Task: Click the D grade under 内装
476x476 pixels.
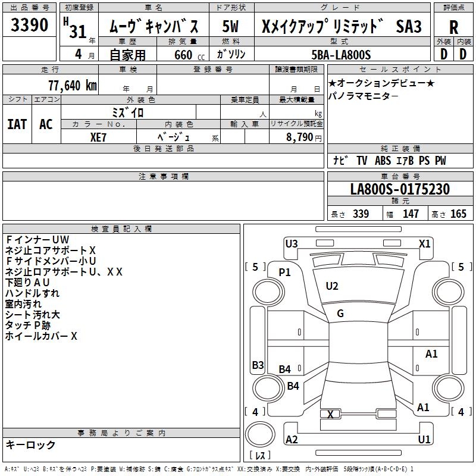Action: [463, 54]
